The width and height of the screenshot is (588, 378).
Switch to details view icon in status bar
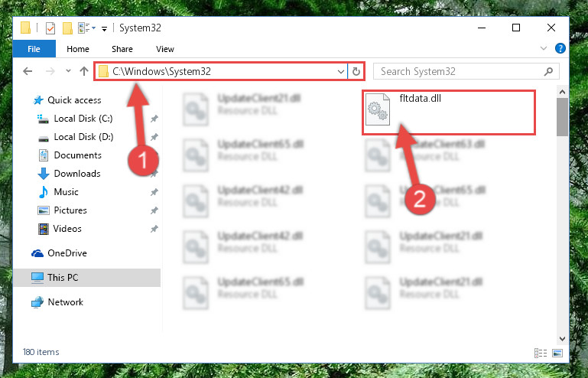(x=541, y=353)
